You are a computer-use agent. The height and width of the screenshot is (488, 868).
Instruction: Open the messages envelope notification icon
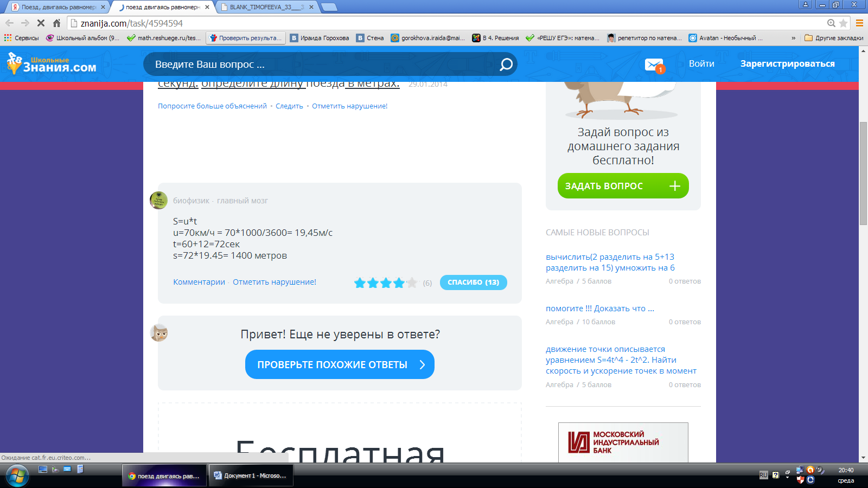pos(654,65)
